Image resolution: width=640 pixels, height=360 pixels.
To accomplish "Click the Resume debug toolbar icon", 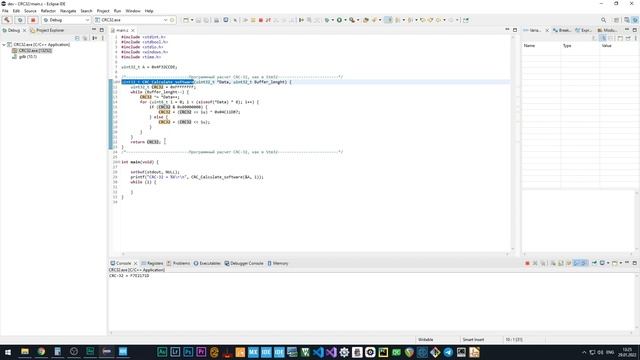I will pos(245,20).
